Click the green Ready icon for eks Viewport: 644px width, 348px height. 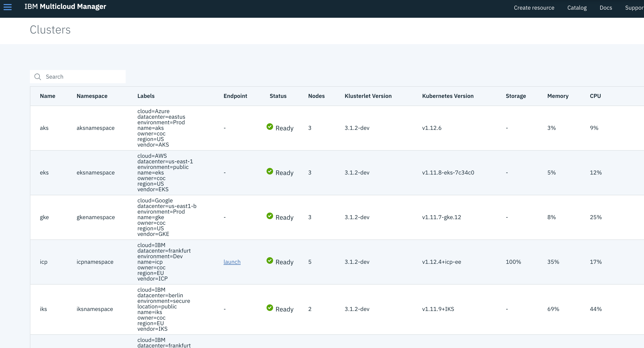click(270, 171)
